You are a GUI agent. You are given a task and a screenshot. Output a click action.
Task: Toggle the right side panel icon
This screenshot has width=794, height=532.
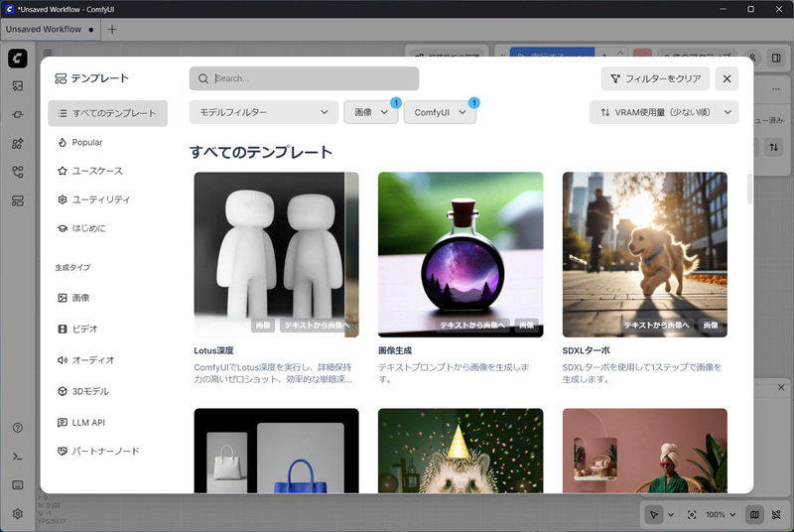pos(776,58)
